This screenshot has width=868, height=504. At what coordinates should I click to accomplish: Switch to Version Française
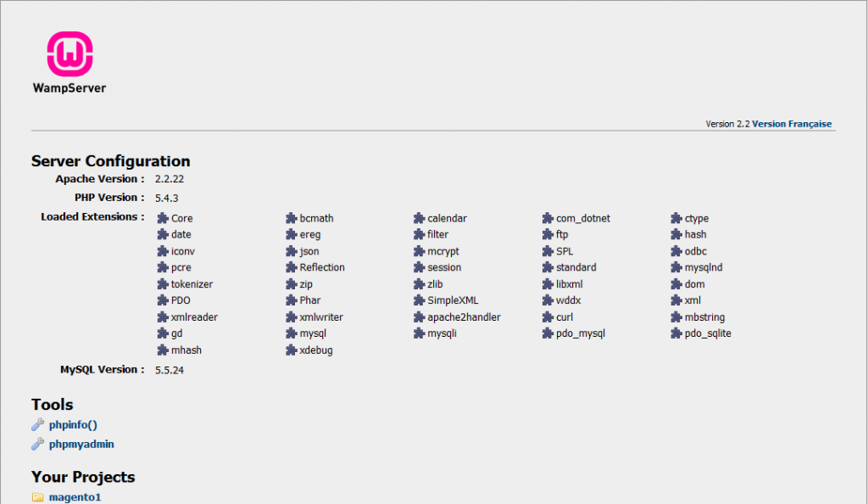(x=792, y=124)
